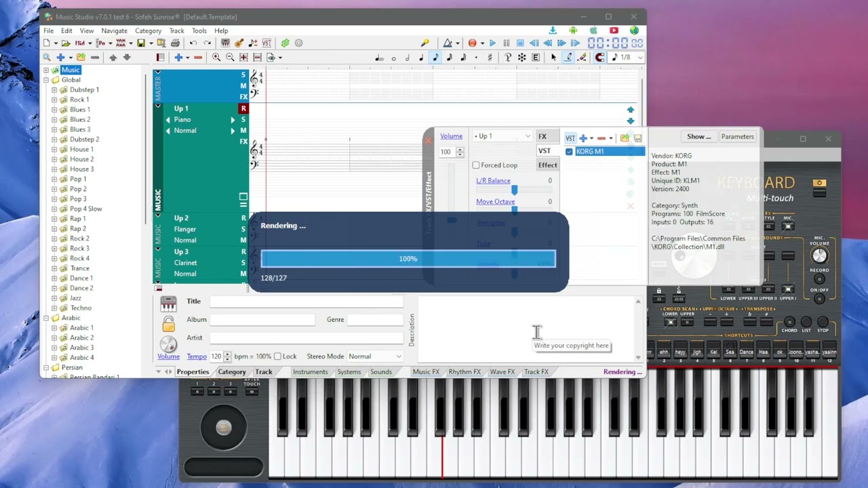This screenshot has width=868, height=488.
Task: Click the Parameters button
Action: [737, 137]
